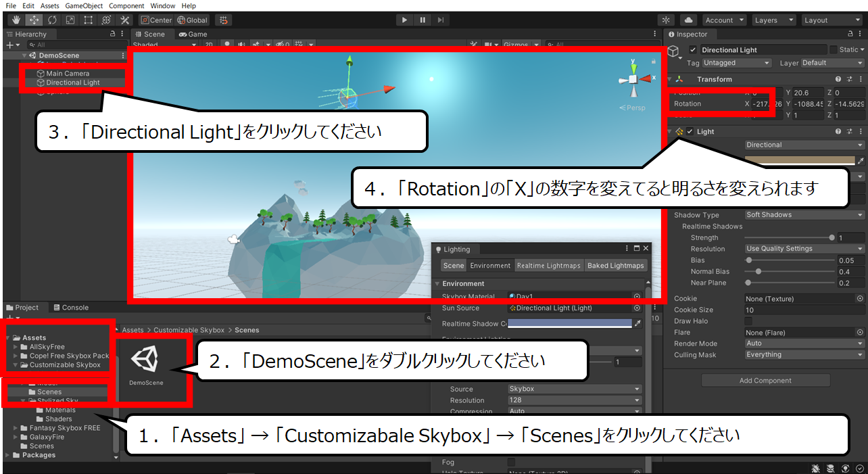
Task: Open the Baked Lightmaps tab in Lighting
Action: pos(616,266)
